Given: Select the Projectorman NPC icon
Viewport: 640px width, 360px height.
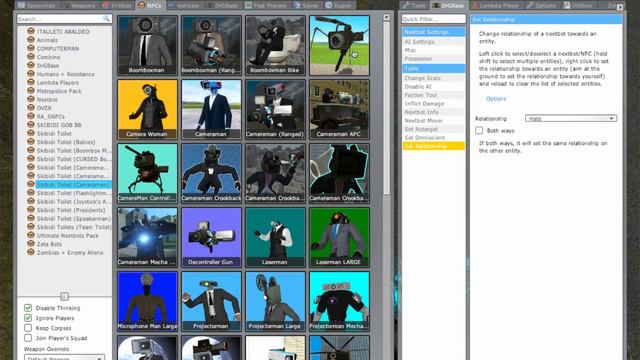Looking at the screenshot, I should coord(211,302).
